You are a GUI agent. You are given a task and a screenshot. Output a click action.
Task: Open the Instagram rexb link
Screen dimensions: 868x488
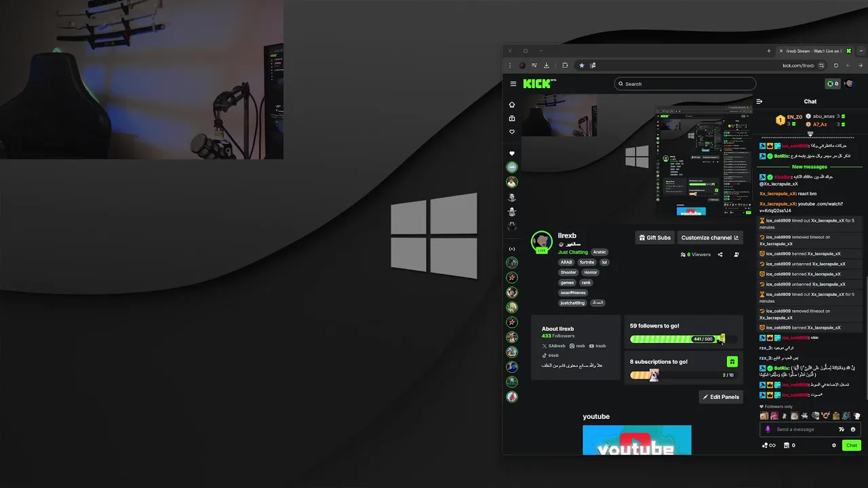pos(577,346)
